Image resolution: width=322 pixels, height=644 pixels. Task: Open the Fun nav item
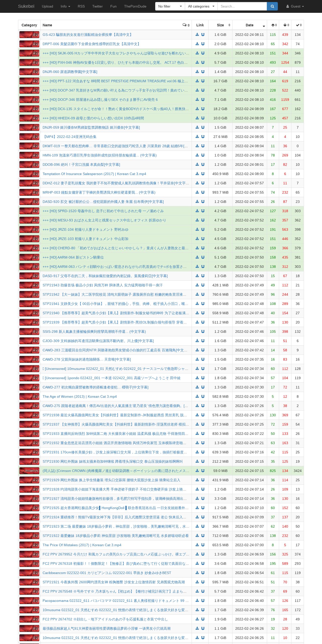[113, 6]
